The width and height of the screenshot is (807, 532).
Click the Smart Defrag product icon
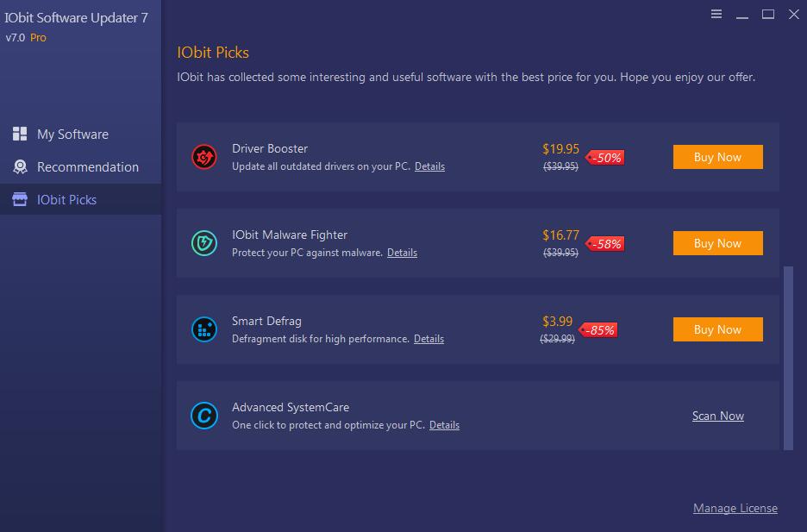coord(204,329)
